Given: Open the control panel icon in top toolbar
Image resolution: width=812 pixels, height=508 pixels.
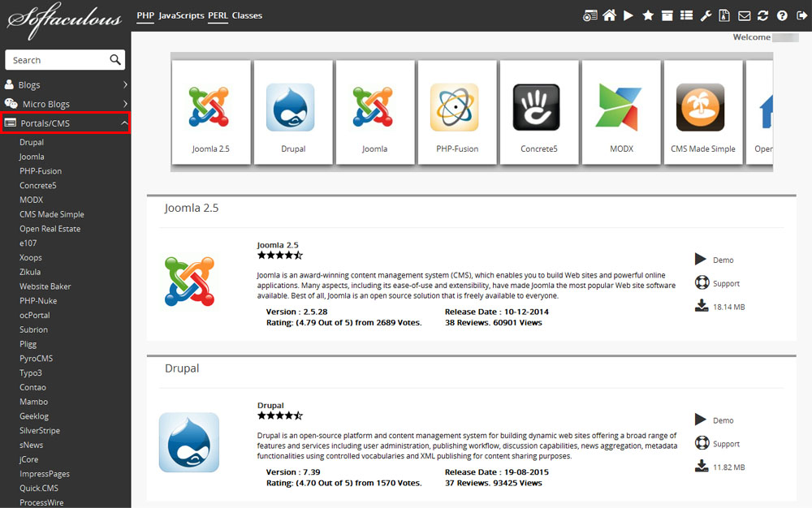Looking at the screenshot, I should pyautogui.click(x=590, y=15).
